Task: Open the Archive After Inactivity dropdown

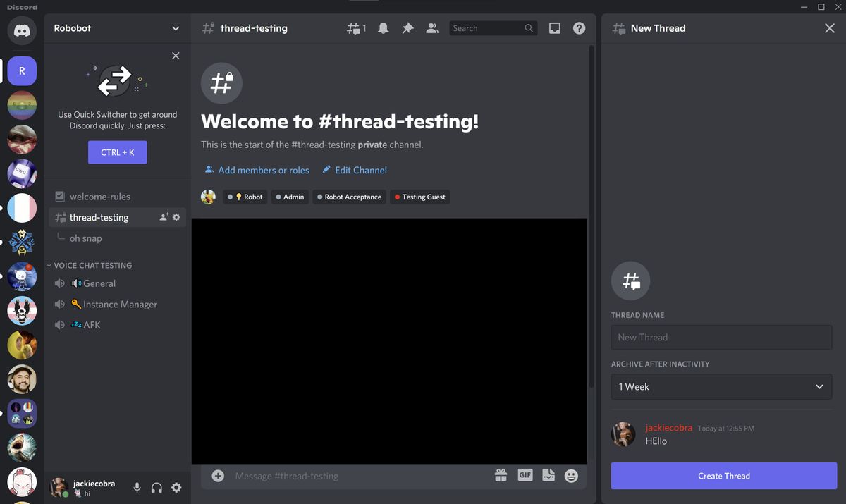Action: (x=721, y=386)
